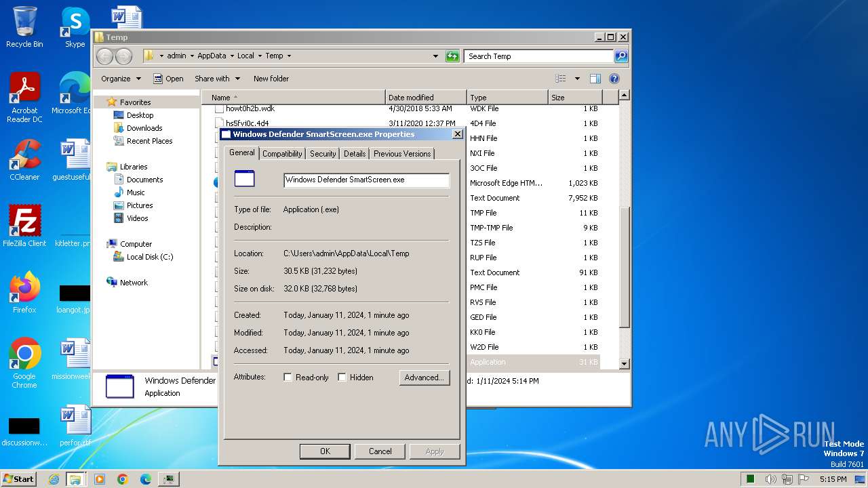Screen dimensions: 868x488
Task: Expand the views options dropdown arrow
Action: (577, 79)
